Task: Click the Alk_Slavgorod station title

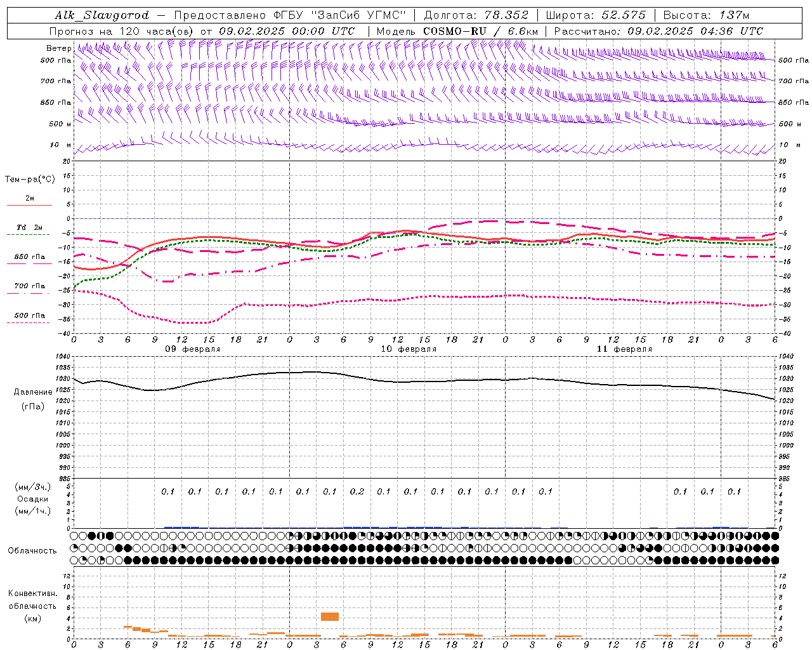Action: [x=102, y=15]
